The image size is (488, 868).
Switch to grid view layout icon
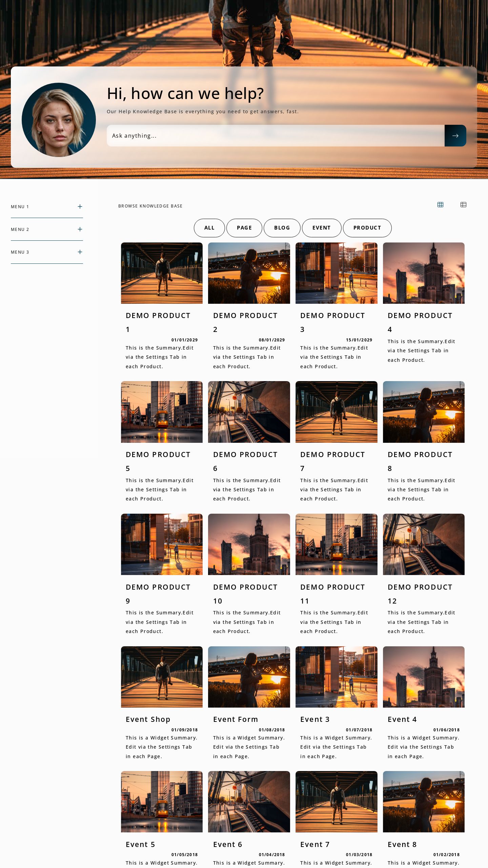(440, 204)
